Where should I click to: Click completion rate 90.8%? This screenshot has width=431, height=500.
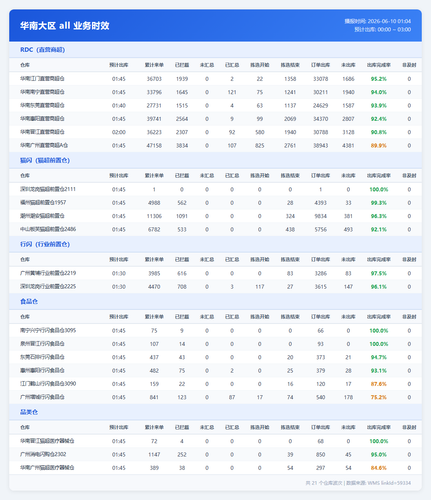[379, 132]
